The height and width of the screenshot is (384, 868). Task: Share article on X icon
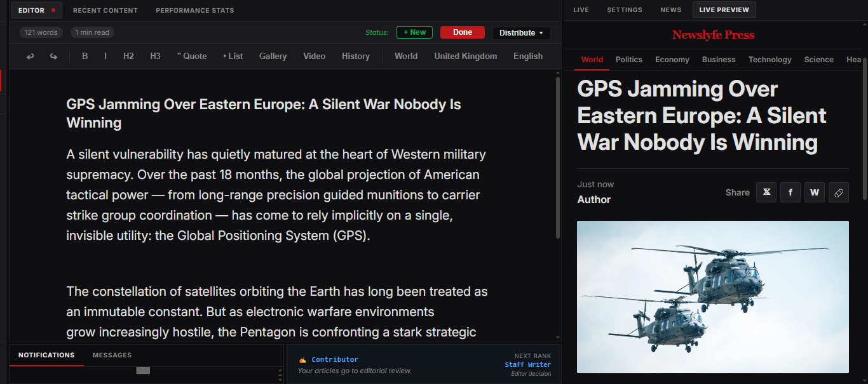(766, 192)
